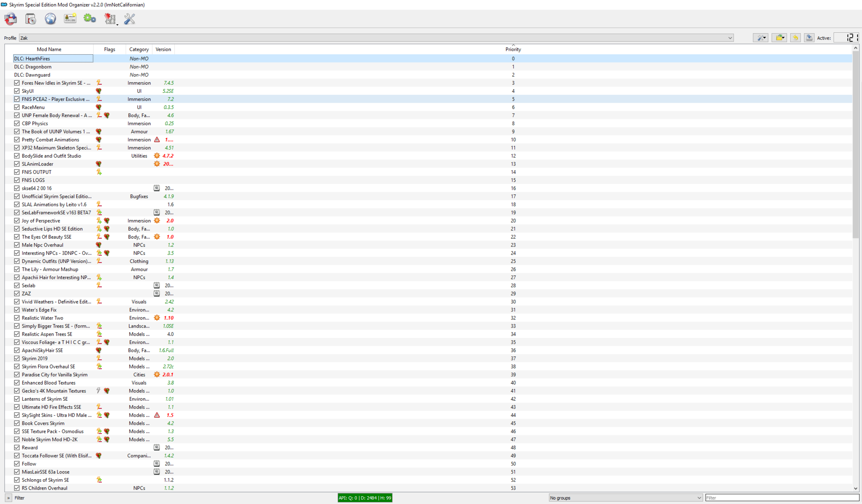This screenshot has width=862, height=504.
Task: Open Nexus in browser via globe icon
Action: coord(50,19)
